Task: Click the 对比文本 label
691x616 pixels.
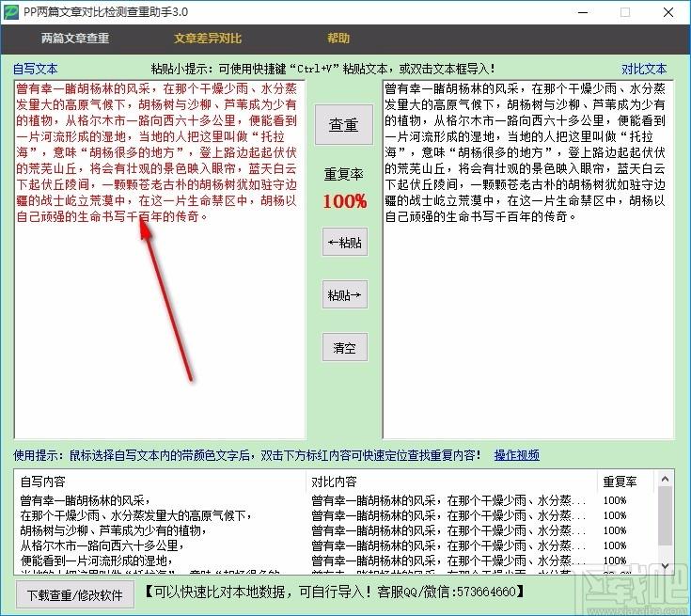Action: coord(644,69)
